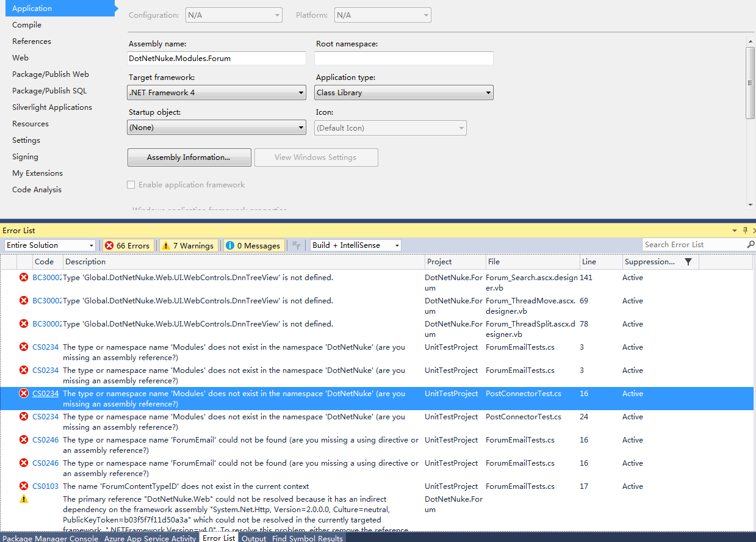Click error icon on the ForumContentTypeID row

coord(24,486)
